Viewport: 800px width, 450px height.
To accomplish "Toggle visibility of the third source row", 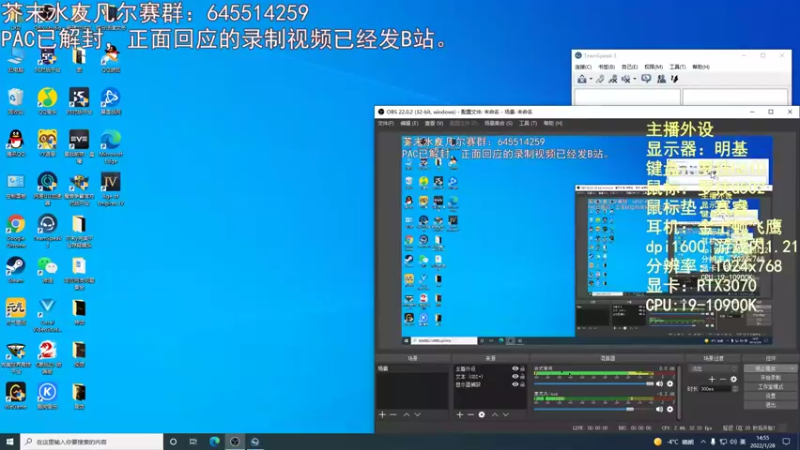I will pyautogui.click(x=515, y=384).
